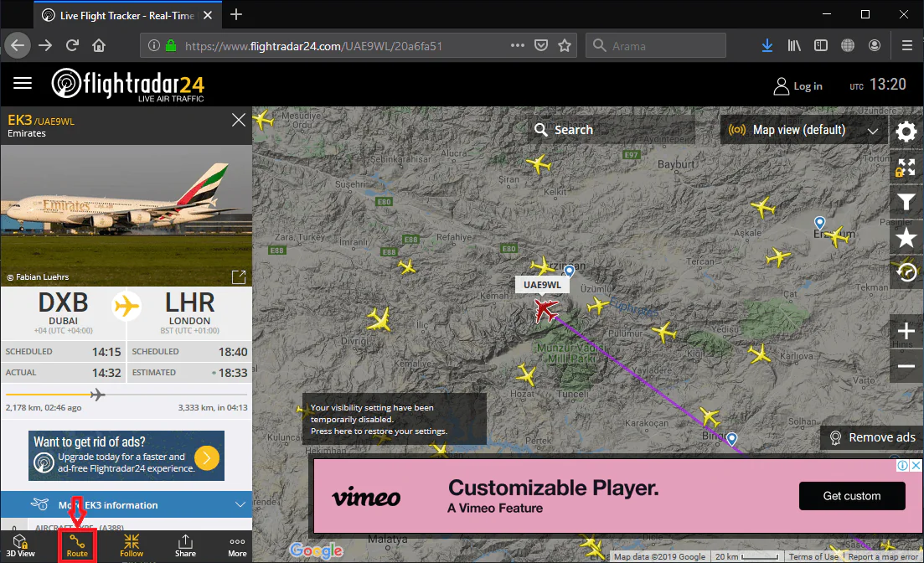Click the Erzurum airport pin

click(x=819, y=223)
